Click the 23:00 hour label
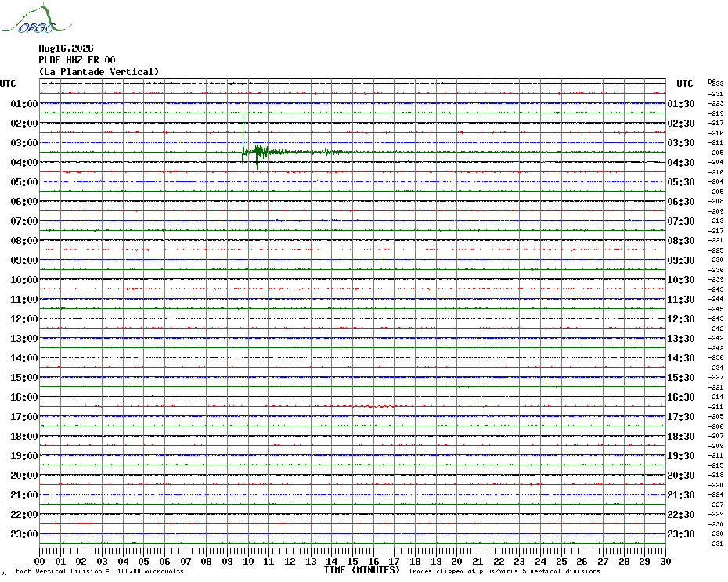This screenshot has height=582, width=728. 24,533
